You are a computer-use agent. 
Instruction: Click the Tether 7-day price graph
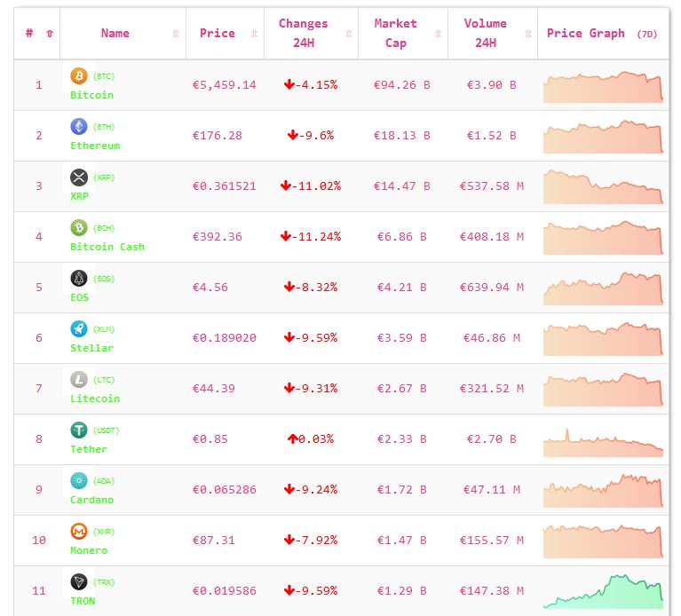click(x=603, y=441)
